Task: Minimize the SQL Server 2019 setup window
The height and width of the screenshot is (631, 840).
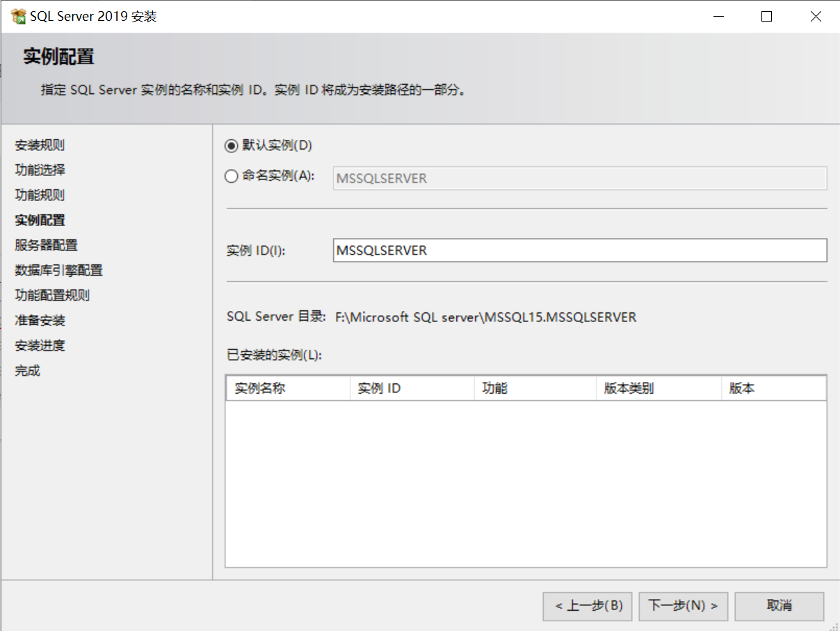Action: point(718,17)
